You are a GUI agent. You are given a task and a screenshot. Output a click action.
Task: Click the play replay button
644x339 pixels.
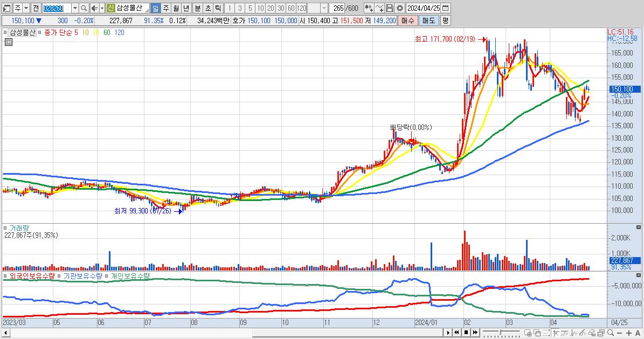[x=448, y=333]
